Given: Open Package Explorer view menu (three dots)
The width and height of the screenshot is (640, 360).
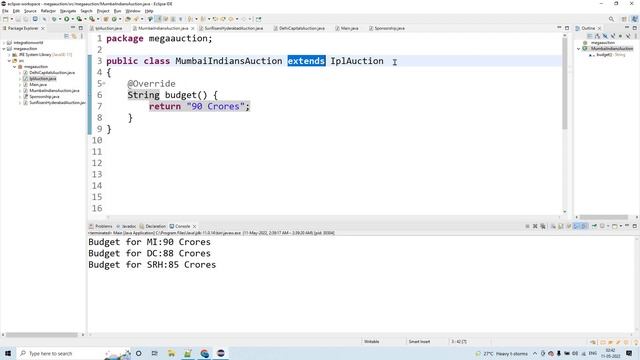Looking at the screenshot, I should tap(81, 36).
